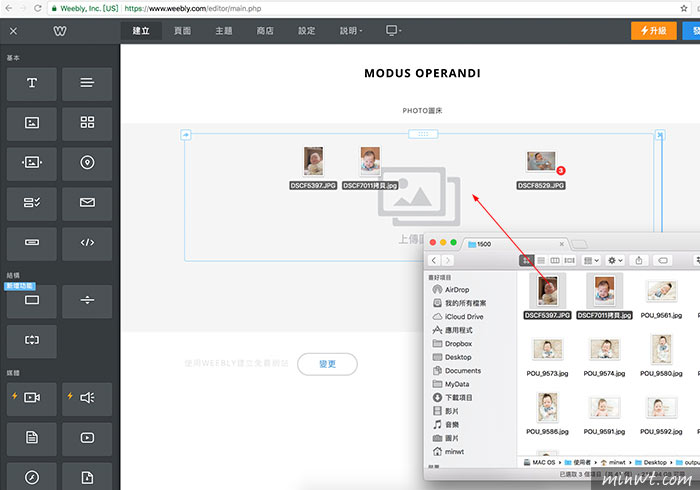
Task: Select the POU_9561.jpg thumbnail in Finder
Action: click(661, 292)
